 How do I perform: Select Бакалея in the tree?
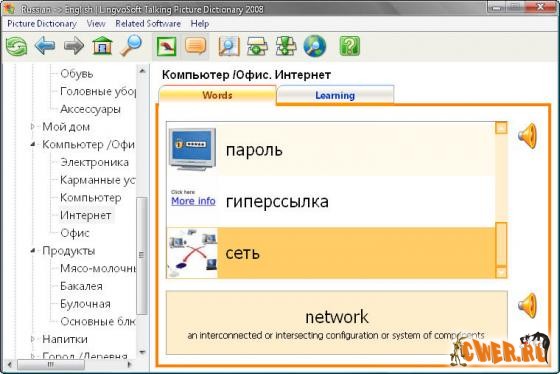tap(81, 286)
